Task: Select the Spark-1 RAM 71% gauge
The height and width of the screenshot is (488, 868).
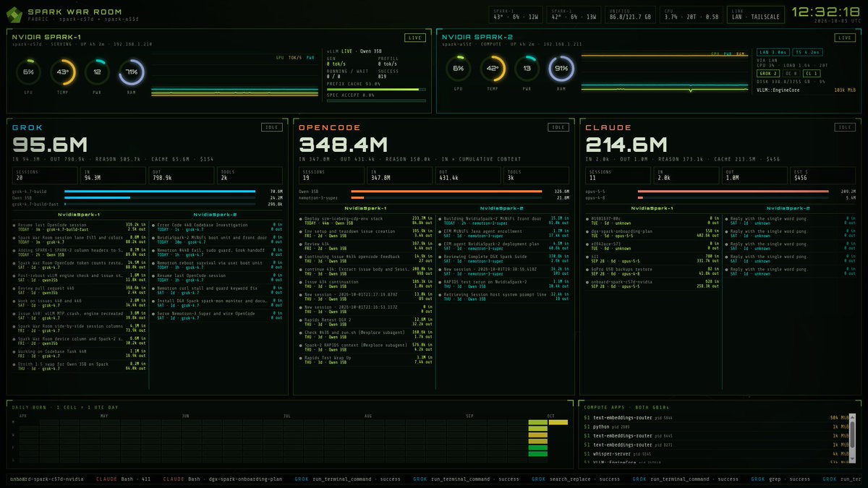Action: tap(132, 72)
